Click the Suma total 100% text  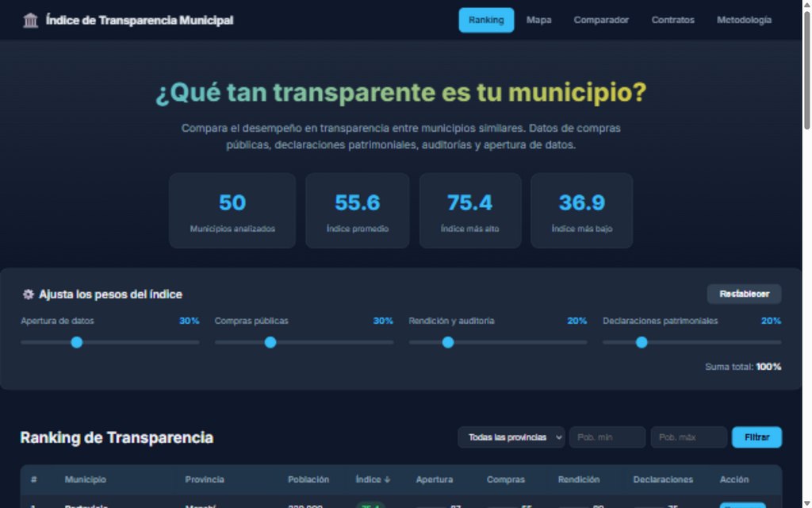[743, 367]
